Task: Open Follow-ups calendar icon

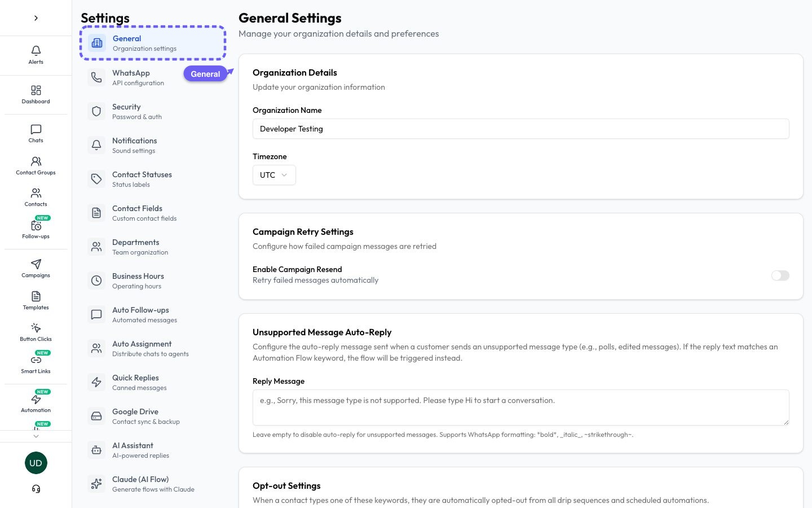Action: click(x=36, y=225)
